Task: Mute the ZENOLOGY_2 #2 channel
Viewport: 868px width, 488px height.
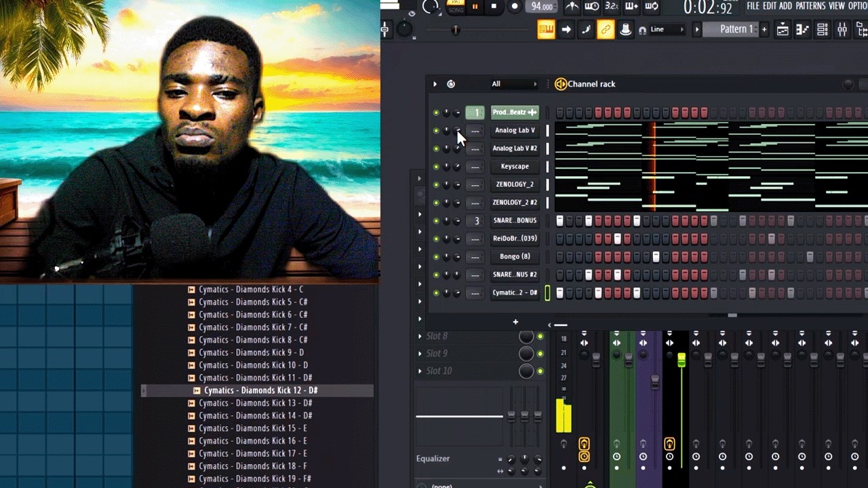Action: 436,203
